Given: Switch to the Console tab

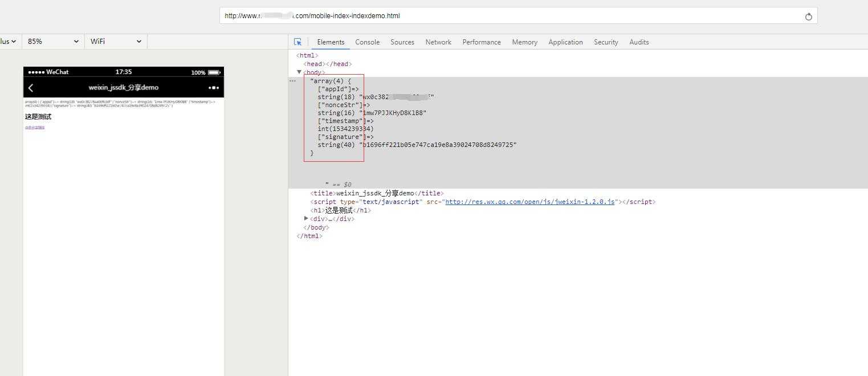Looking at the screenshot, I should (367, 42).
